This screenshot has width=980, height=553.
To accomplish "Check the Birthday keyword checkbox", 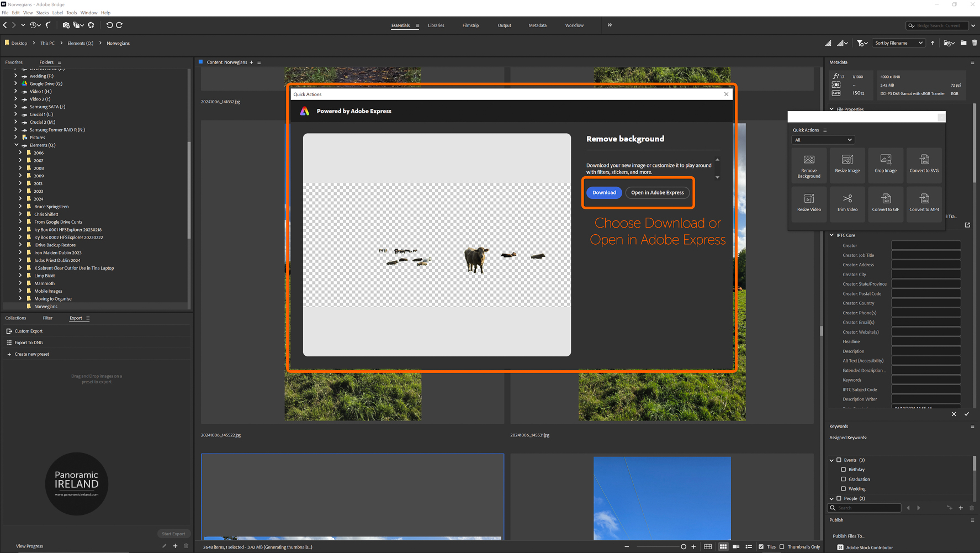I will 844,469.
